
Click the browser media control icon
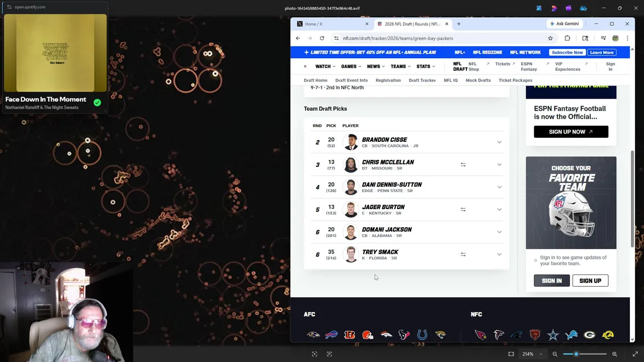tap(603, 38)
